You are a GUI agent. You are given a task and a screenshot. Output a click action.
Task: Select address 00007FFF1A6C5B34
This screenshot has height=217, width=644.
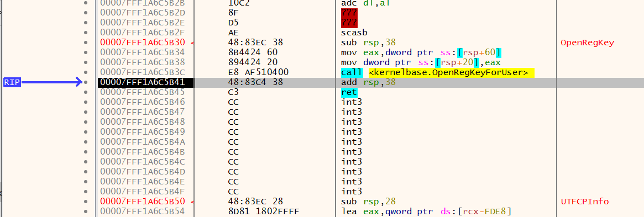point(143,52)
